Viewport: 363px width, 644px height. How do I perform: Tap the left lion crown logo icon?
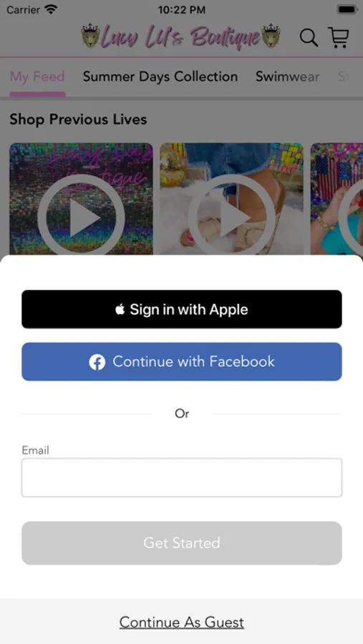coord(91,36)
